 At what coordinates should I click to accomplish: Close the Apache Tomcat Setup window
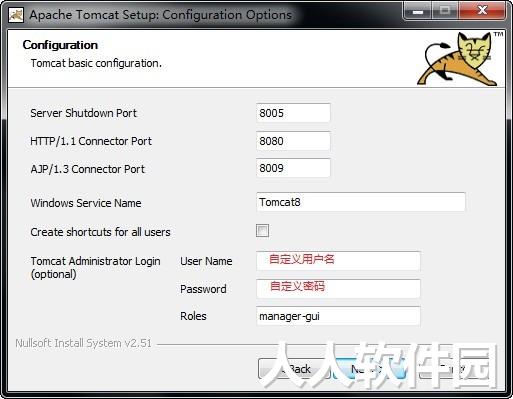[x=482, y=11]
